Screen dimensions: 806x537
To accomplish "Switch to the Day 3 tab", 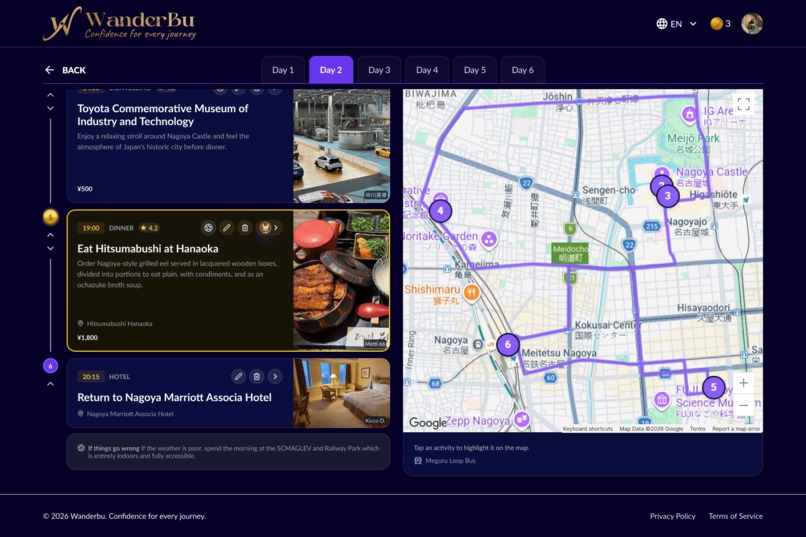I will 379,70.
